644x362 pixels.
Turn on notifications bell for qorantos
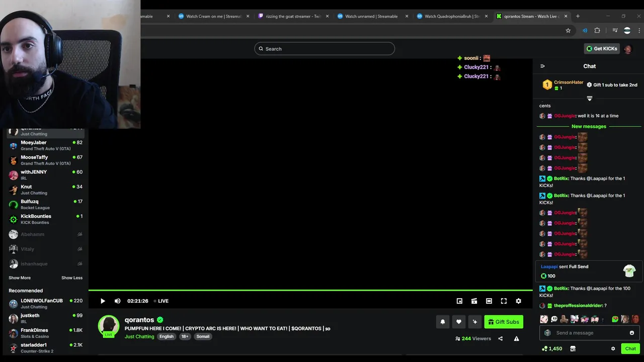[443, 322]
